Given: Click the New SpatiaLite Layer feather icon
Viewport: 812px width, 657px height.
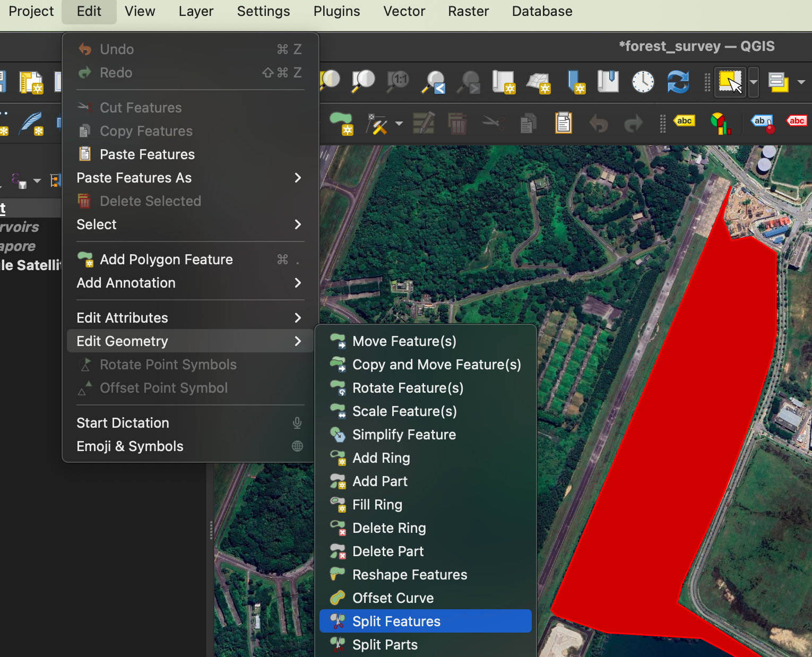Looking at the screenshot, I should [31, 123].
